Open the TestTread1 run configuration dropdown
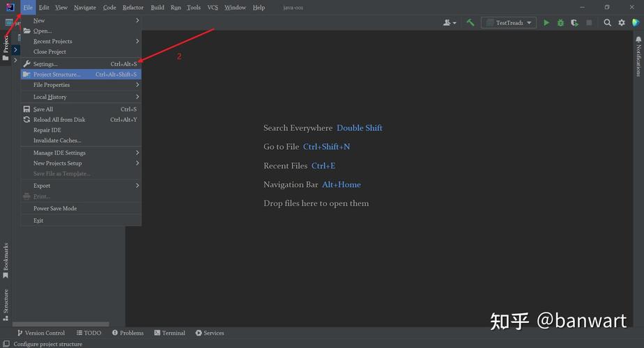Screen dimensions: 644x348 click(x=509, y=22)
